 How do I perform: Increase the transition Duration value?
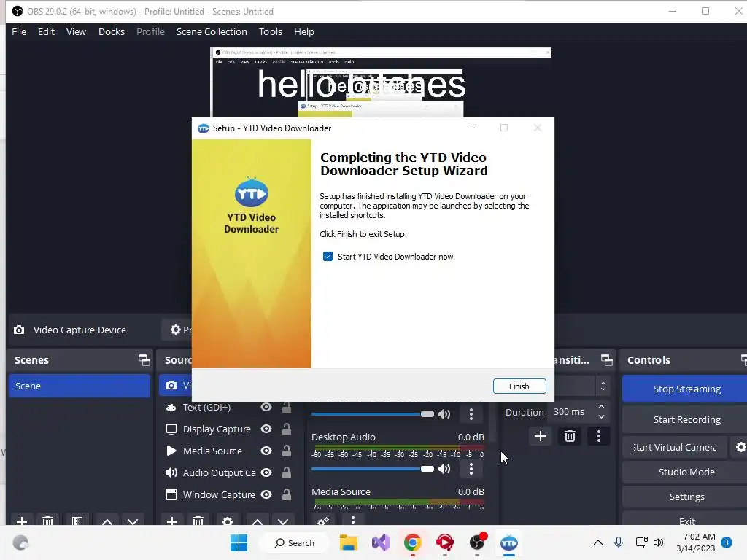coord(602,407)
